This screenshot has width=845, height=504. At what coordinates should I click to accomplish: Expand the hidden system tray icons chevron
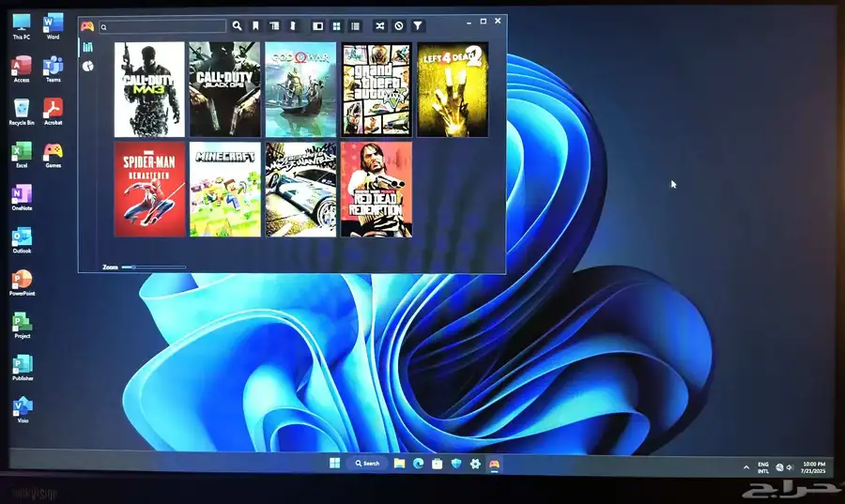746,467
